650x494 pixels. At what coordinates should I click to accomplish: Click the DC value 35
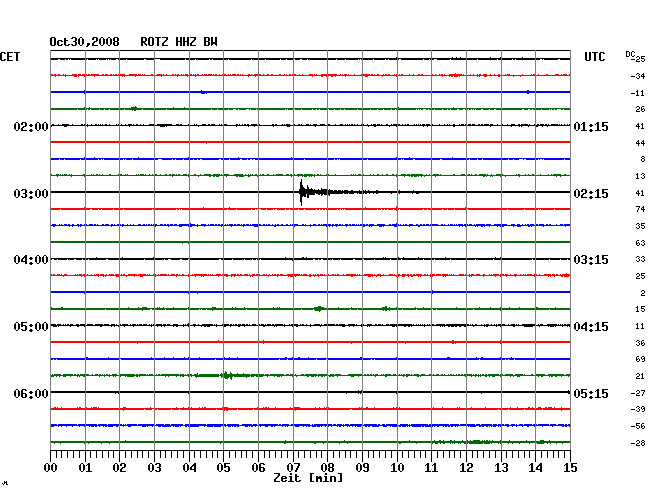point(640,226)
